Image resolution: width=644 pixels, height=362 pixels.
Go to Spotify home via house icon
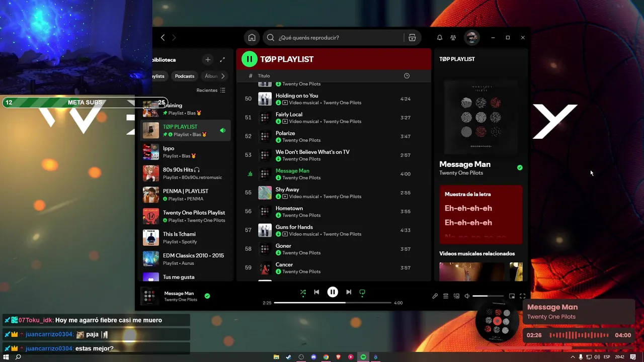click(x=252, y=38)
